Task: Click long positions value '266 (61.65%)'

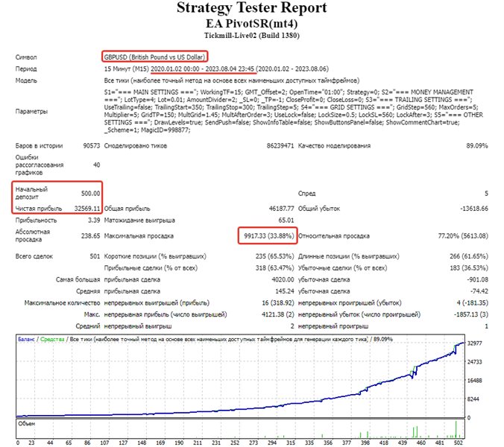Action: 469,256
